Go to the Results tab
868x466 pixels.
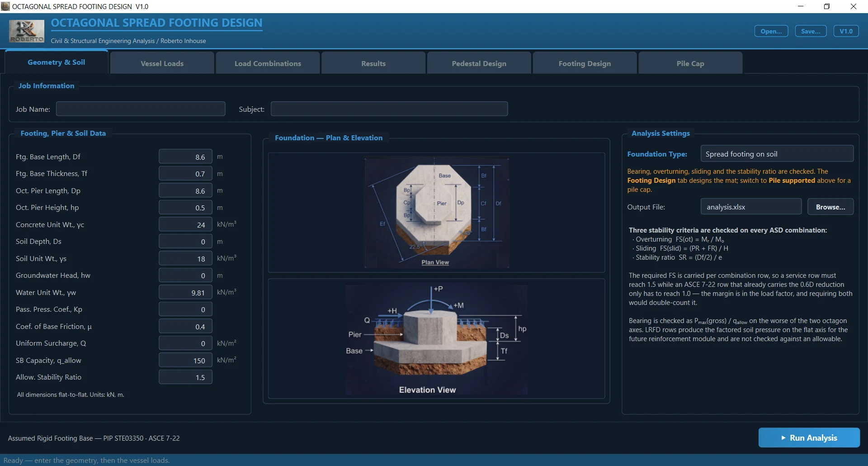[373, 63]
